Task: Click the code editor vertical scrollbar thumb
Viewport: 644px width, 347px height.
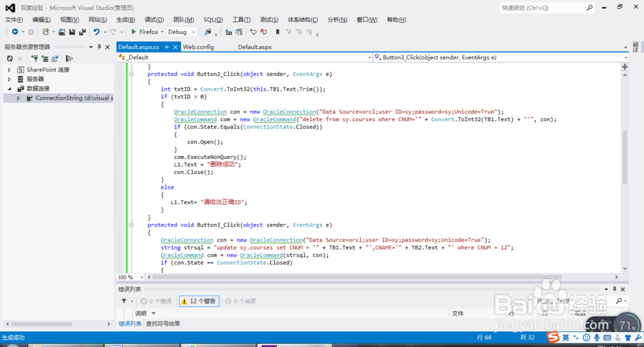Action: pos(625,157)
